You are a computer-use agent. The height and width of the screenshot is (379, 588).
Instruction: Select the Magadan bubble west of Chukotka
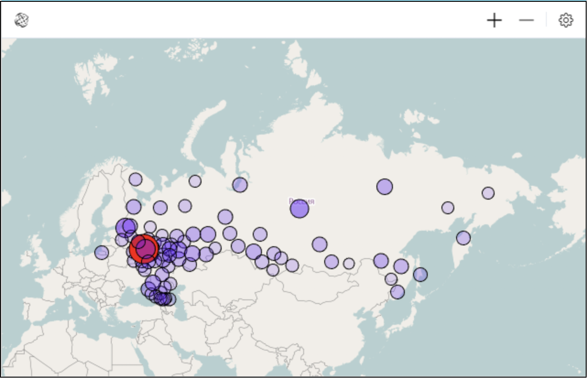click(448, 208)
